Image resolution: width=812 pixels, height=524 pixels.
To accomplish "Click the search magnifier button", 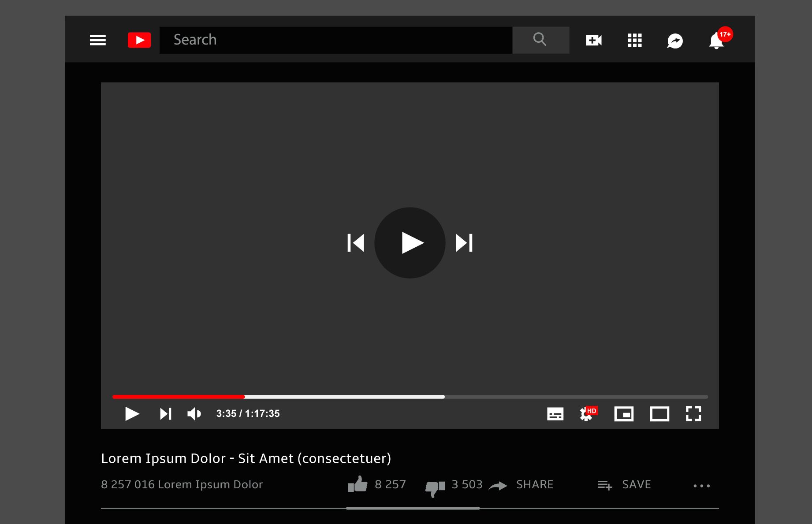I will tap(540, 40).
